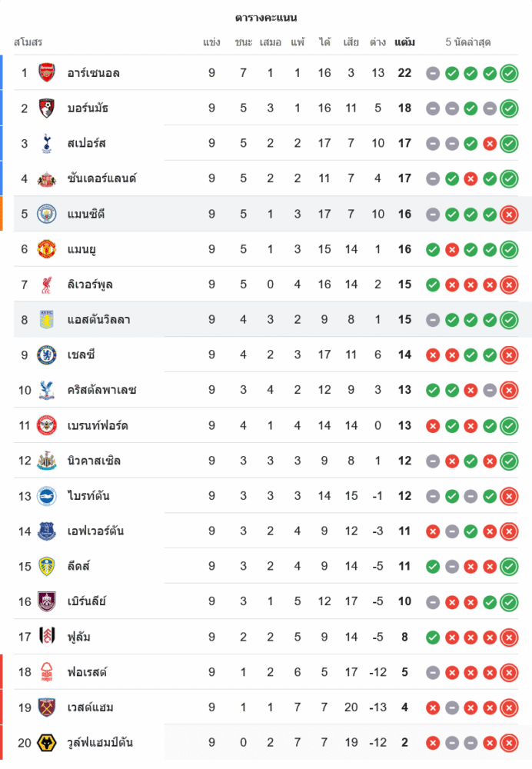This screenshot has height=769, width=532.
Task: Sort by the แต้ม points column header
Action: (404, 42)
